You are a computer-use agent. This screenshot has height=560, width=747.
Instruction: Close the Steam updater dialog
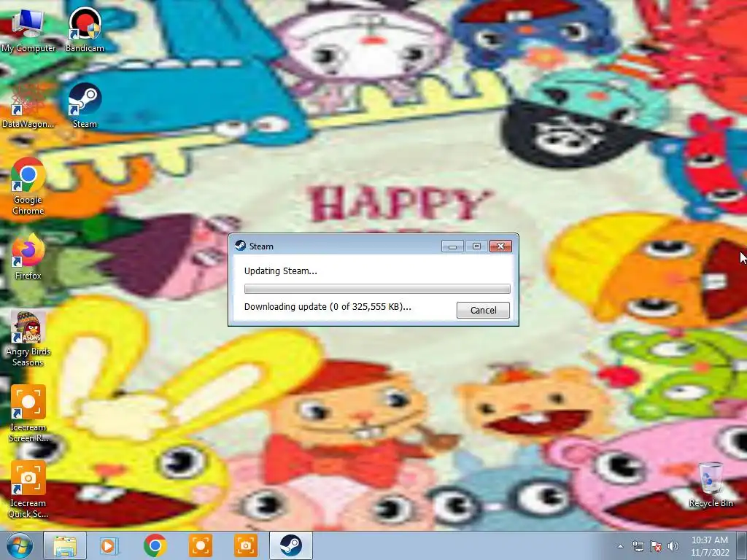[x=500, y=246]
